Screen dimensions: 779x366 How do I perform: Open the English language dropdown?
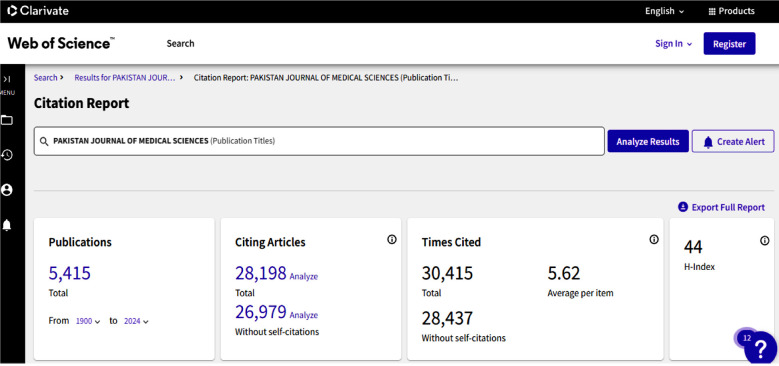tap(664, 11)
